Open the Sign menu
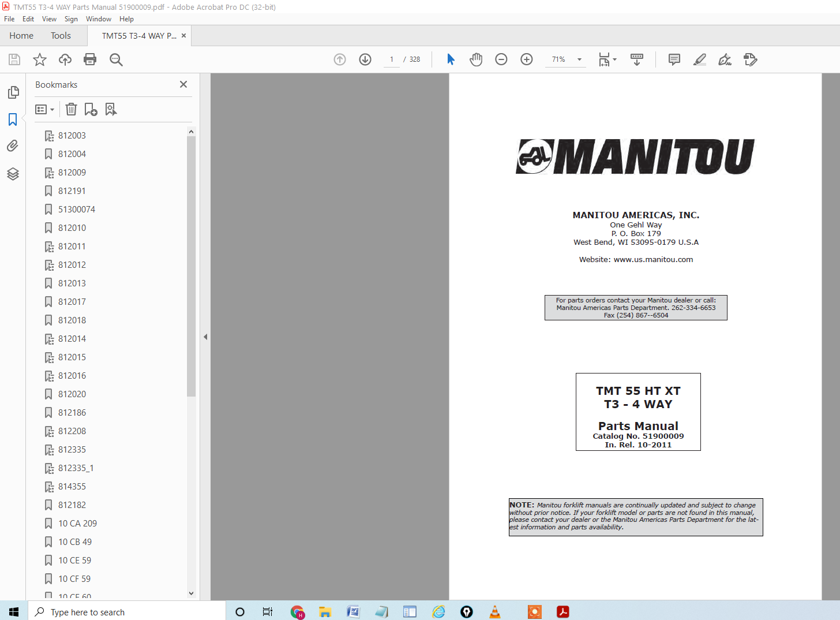 pyautogui.click(x=71, y=19)
